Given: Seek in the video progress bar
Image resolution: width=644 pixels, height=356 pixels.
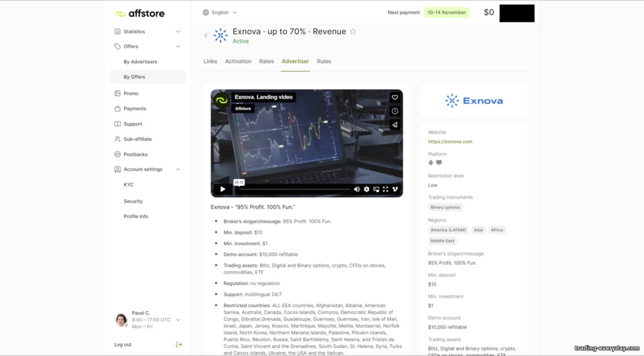Looking at the screenshot, I should point(294,189).
